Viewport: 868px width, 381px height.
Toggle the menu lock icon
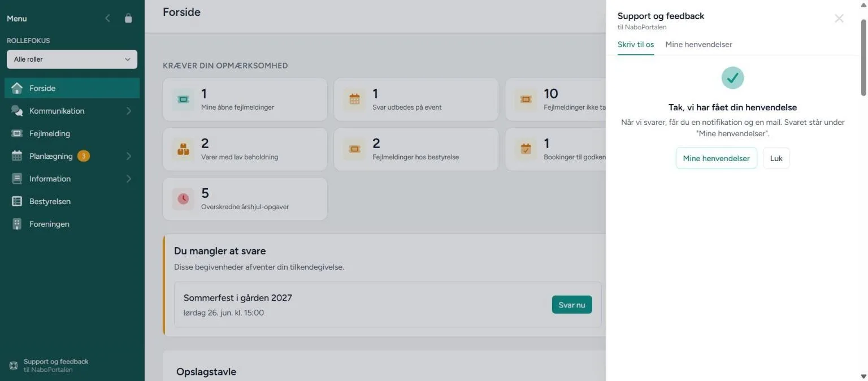tap(128, 18)
